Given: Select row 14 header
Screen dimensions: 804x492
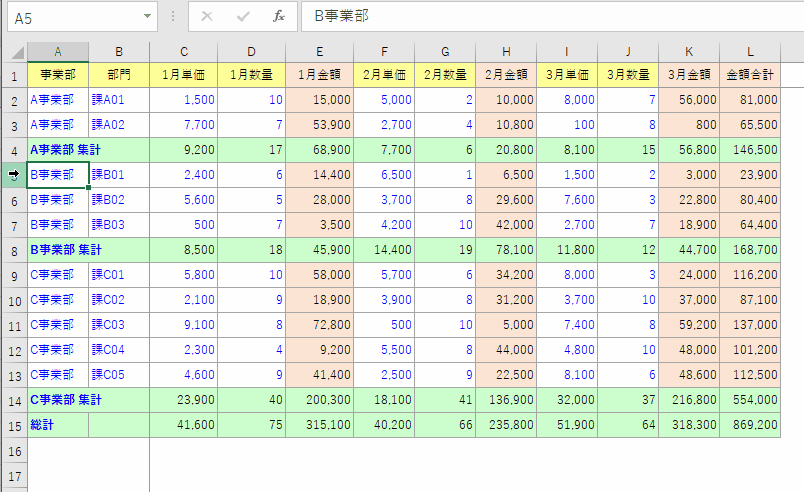Looking at the screenshot, I should point(14,400).
